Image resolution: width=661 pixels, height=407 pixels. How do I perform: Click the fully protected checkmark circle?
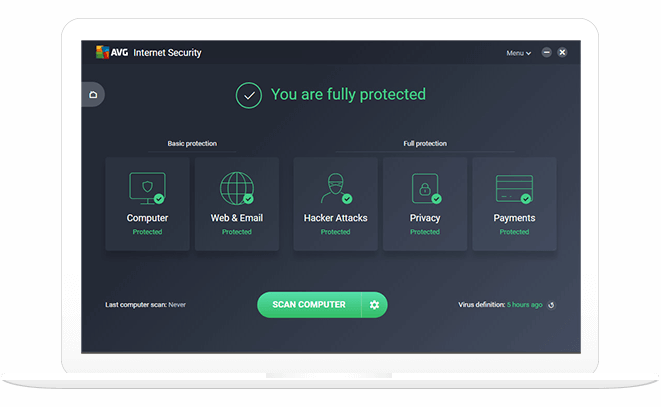tap(248, 95)
